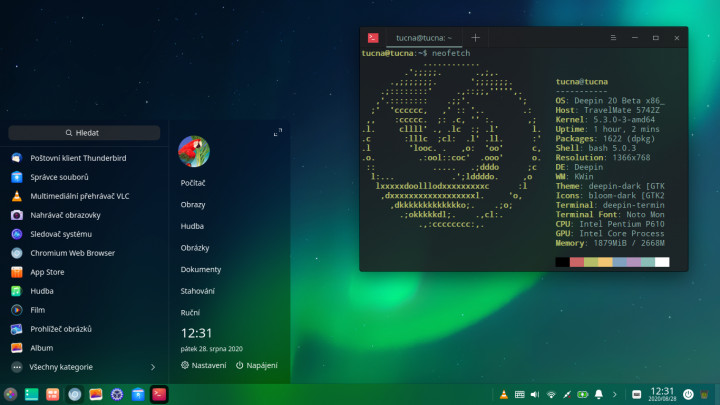Open battery status tray icon
The height and width of the screenshot is (405, 720).
pyautogui.click(x=583, y=394)
